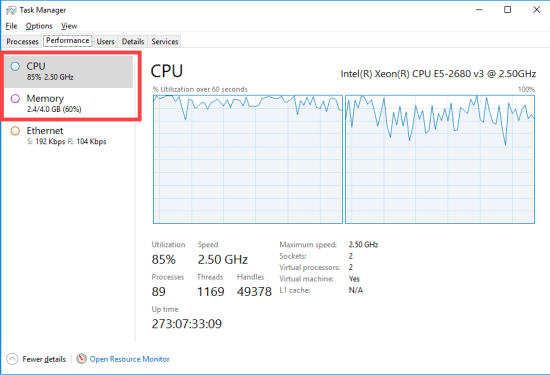Open the View menu
Screen dimensions: 550x375
(x=69, y=26)
